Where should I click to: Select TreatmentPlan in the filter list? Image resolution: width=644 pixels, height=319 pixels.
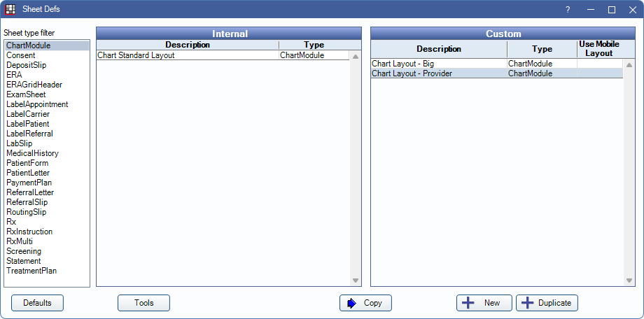point(31,271)
